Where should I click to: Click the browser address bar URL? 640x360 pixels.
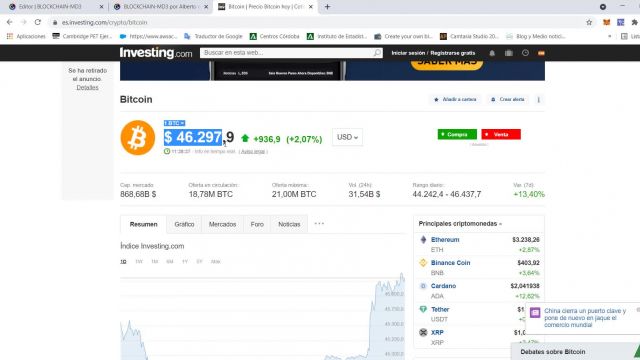click(104, 22)
